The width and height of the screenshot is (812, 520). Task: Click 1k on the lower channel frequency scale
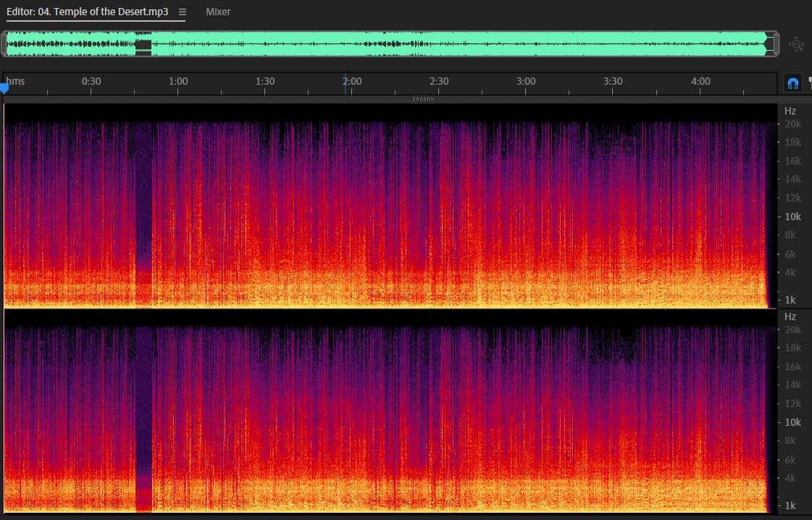click(x=790, y=506)
